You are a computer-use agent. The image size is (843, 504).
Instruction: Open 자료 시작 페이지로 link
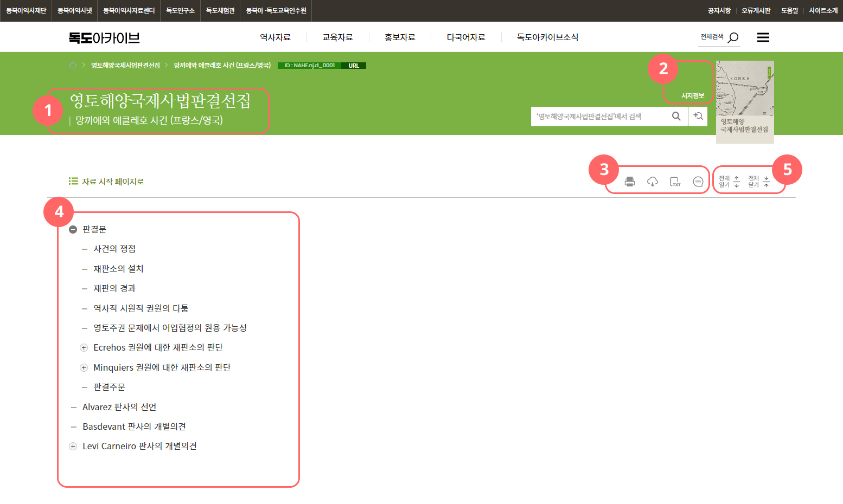112,182
